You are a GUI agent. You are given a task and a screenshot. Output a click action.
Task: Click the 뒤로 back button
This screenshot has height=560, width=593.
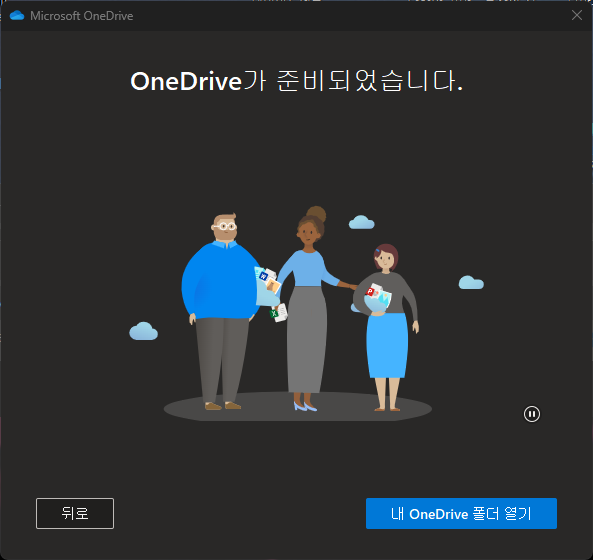(75, 513)
